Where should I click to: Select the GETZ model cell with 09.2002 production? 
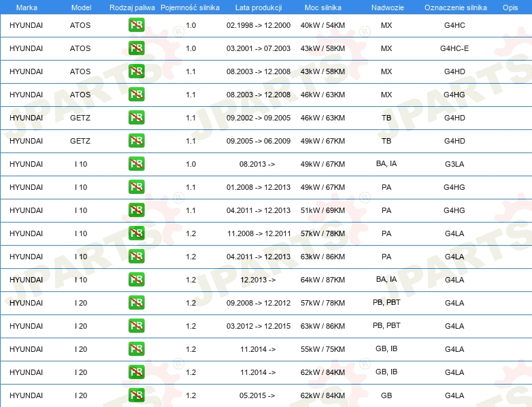coord(80,118)
